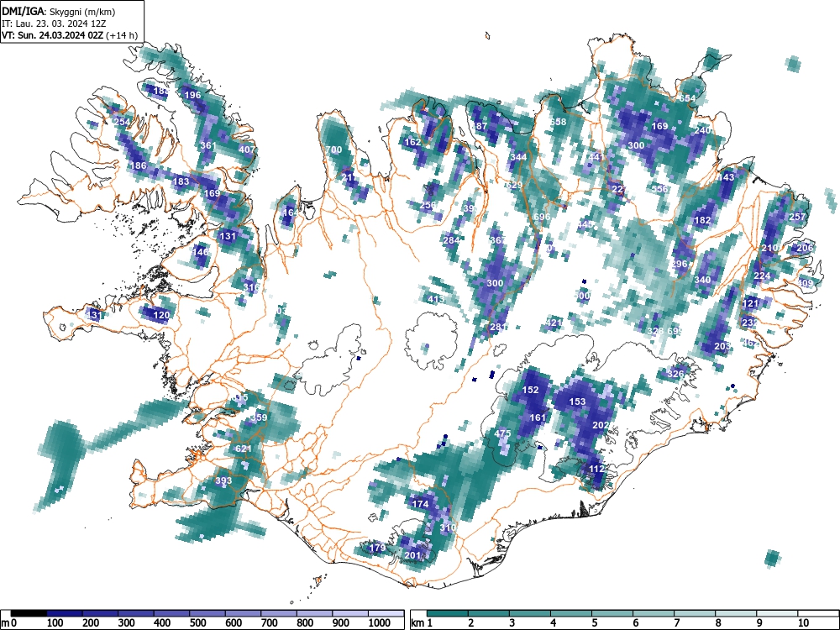Screen dimensions: 840x630
Task: Click the '121' visibility value
Action: [750, 303]
